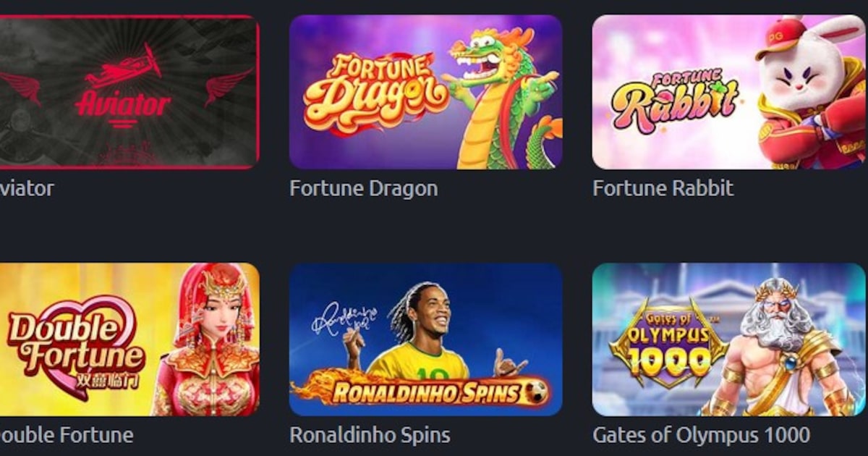Image resolution: width=868 pixels, height=456 pixels.
Task: Click the bride character in Double Fortune
Action: 206,340
